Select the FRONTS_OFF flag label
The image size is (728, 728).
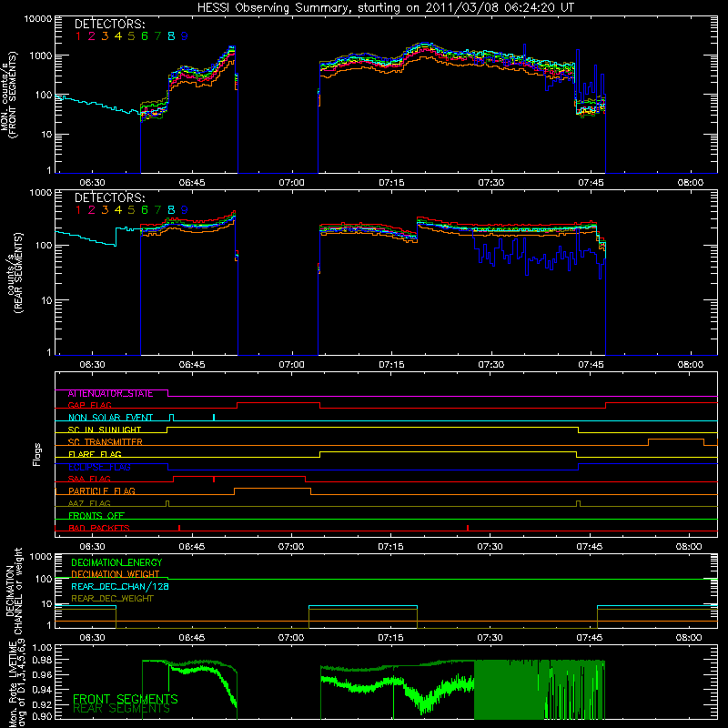(96, 516)
